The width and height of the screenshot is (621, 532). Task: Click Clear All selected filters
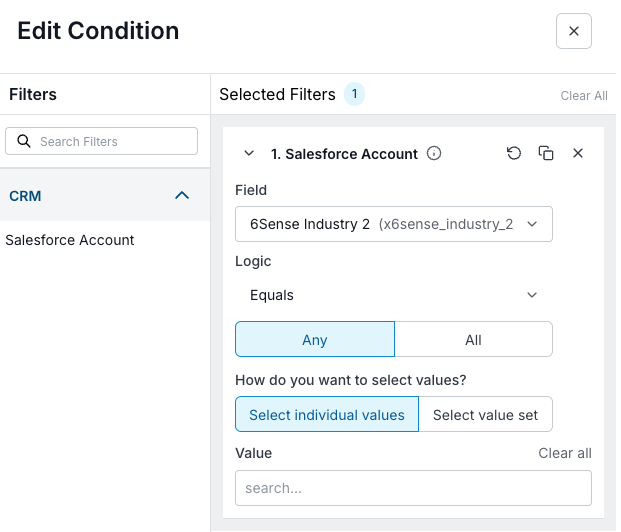pos(584,95)
